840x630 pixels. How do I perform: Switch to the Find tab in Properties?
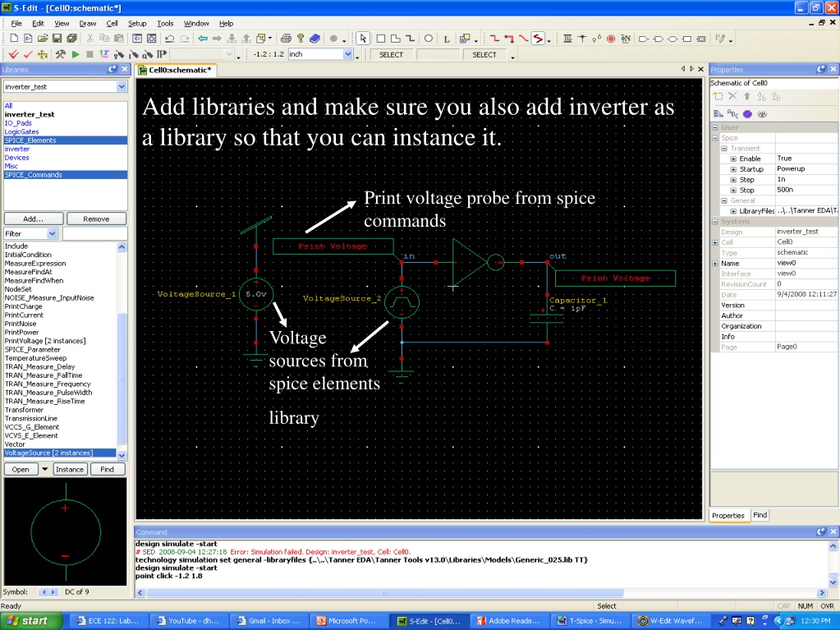(x=760, y=515)
